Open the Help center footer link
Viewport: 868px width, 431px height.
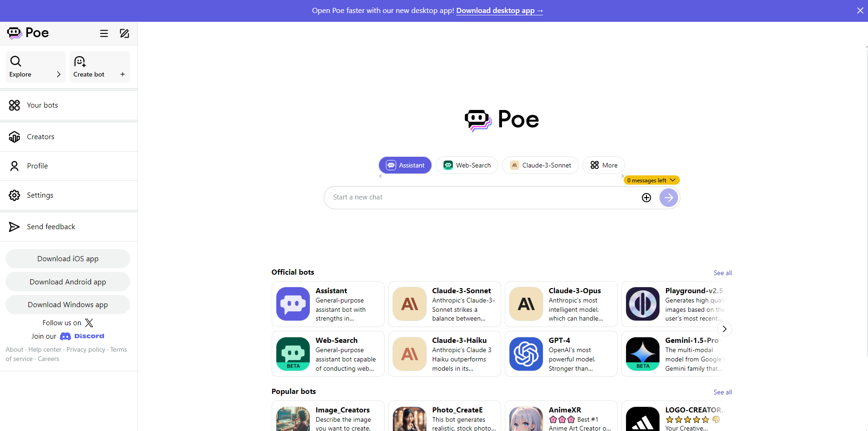click(x=45, y=350)
